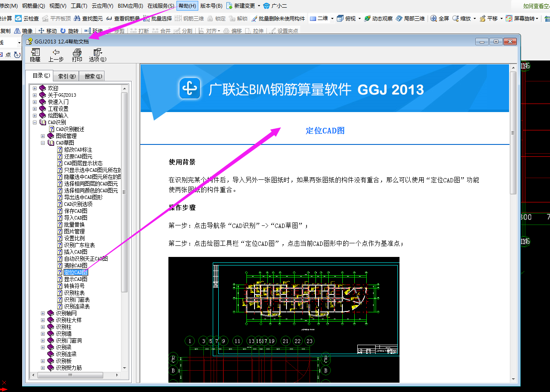Click the 平齐板顶 toolbar icon

[45, 18]
